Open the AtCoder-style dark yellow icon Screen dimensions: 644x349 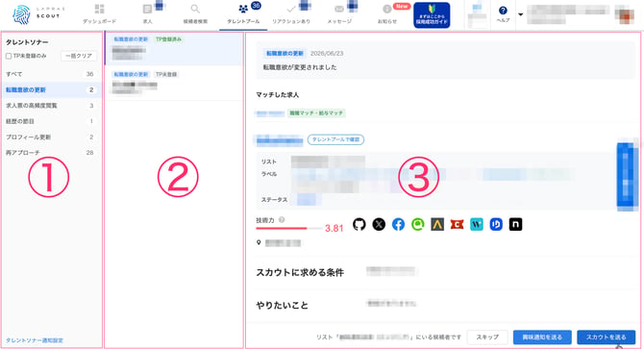click(437, 224)
